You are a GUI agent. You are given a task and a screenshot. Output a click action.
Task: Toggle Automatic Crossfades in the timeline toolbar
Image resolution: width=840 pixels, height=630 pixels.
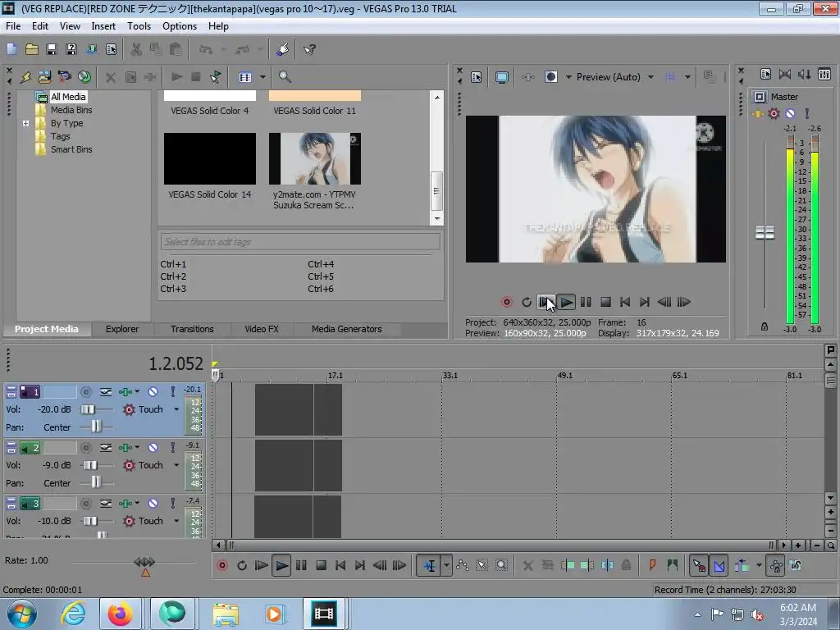pos(719,566)
